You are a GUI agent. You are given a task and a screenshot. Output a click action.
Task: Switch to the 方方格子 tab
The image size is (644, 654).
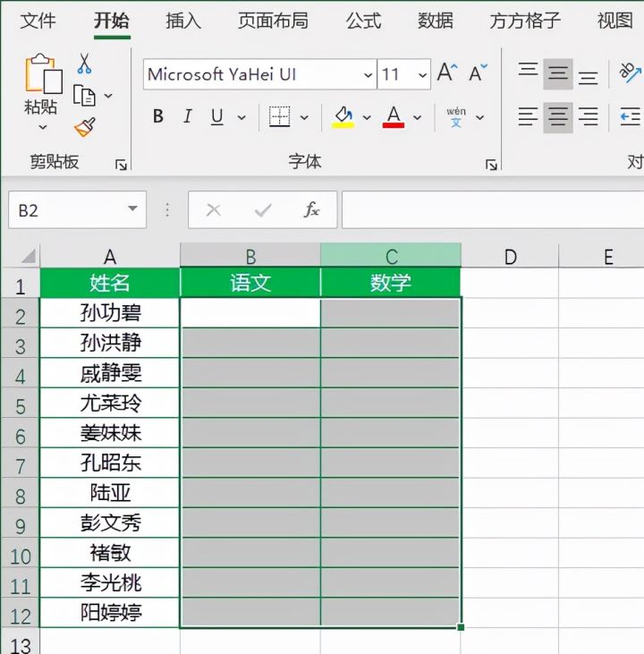tap(525, 21)
